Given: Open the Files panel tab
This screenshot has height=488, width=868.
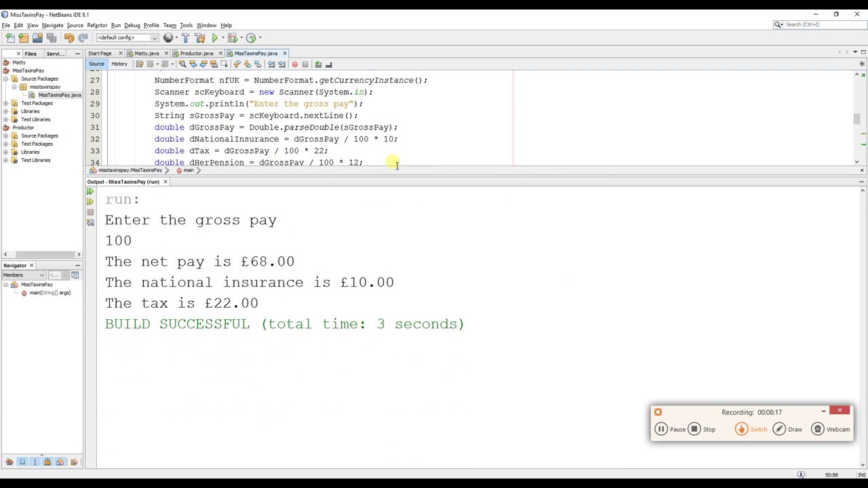Looking at the screenshot, I should point(31,54).
